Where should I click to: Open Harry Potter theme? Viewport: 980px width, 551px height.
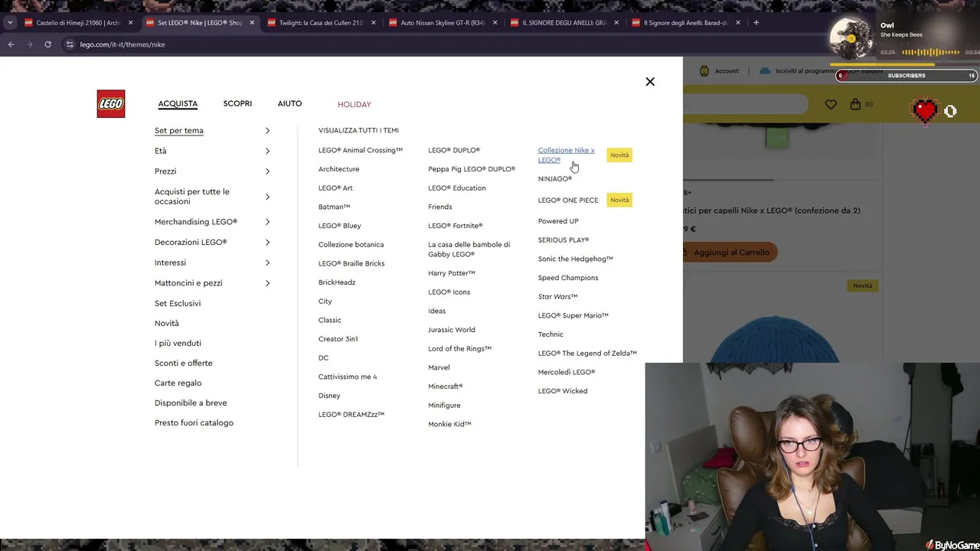pos(452,273)
